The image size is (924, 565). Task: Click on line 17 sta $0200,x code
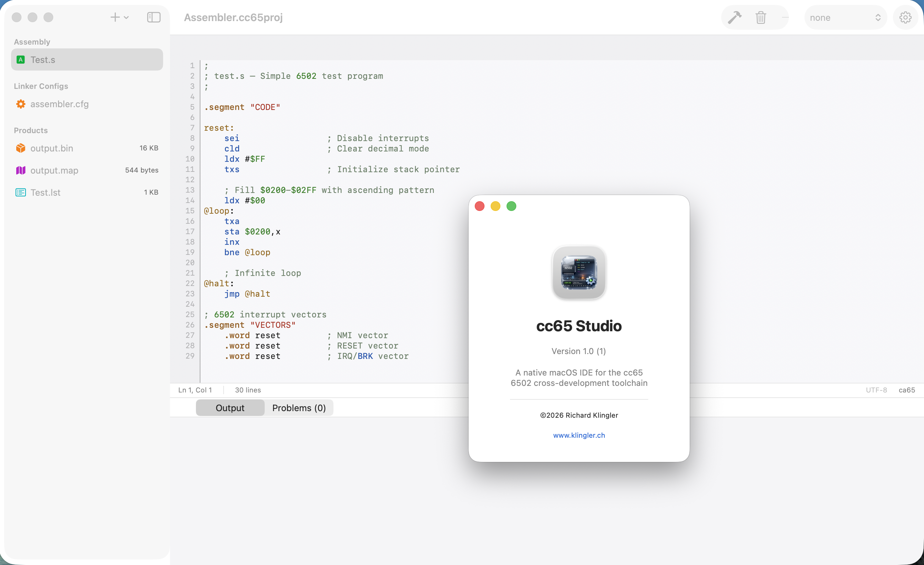tap(252, 232)
